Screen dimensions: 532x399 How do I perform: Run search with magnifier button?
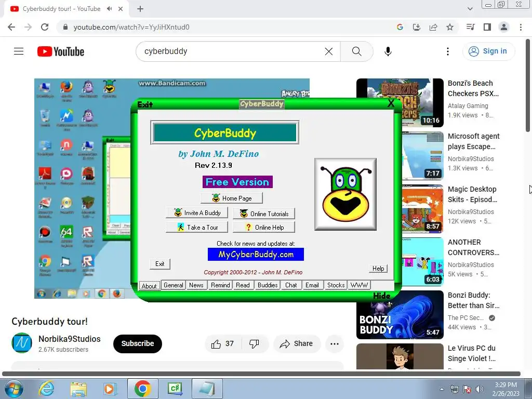click(x=356, y=51)
